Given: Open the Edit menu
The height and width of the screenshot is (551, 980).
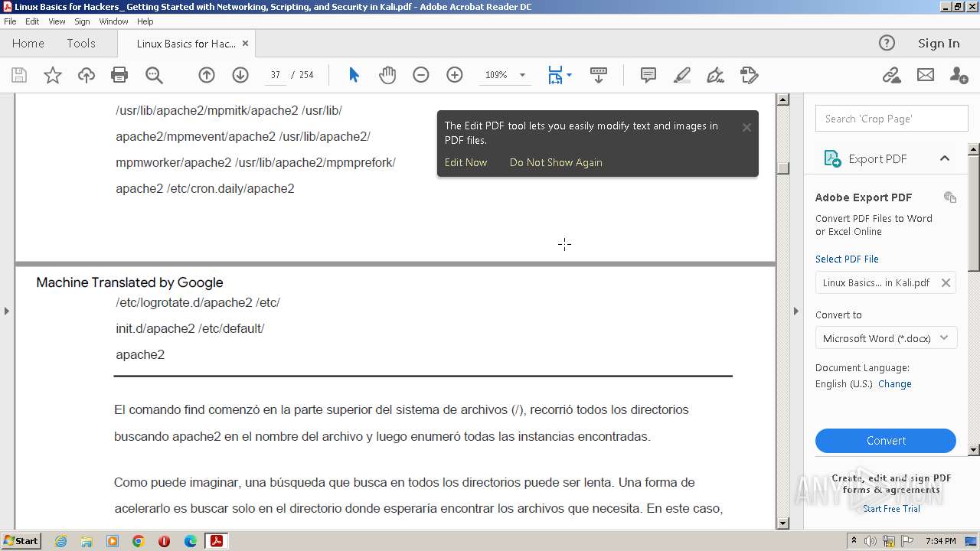Looking at the screenshot, I should (x=33, y=21).
